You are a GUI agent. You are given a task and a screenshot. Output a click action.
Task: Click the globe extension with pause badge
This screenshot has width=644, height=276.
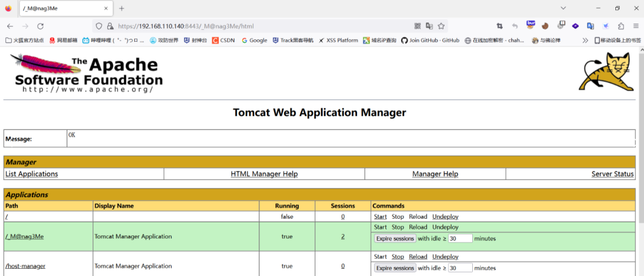[x=561, y=26]
